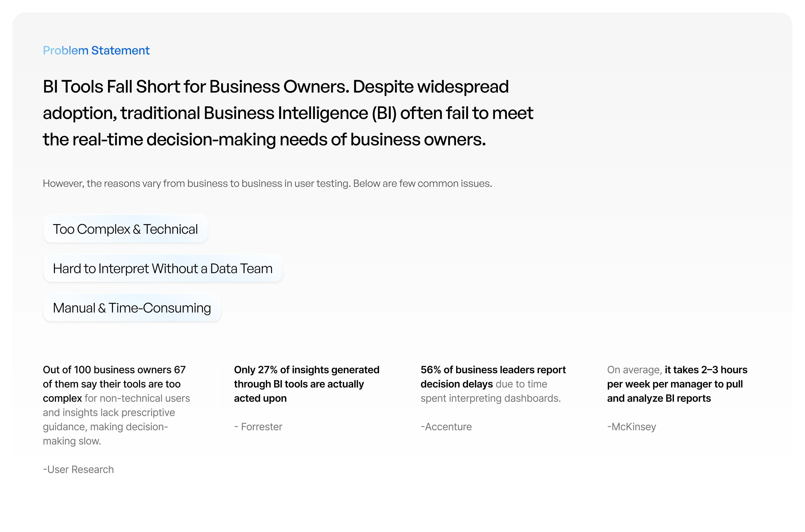Click the BI Tools Fall Short headline
The height and width of the screenshot is (532, 805).
point(288,113)
